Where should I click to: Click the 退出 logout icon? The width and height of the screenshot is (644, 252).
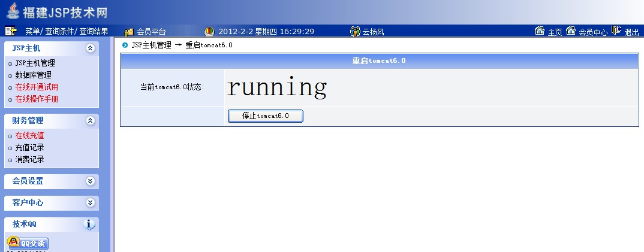tap(616, 31)
